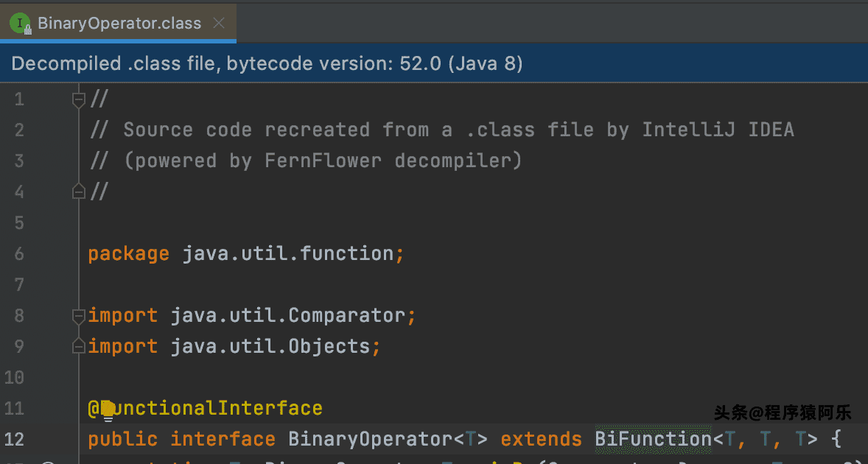Click the yellow intention lightbulb on line 11

pyautogui.click(x=108, y=410)
